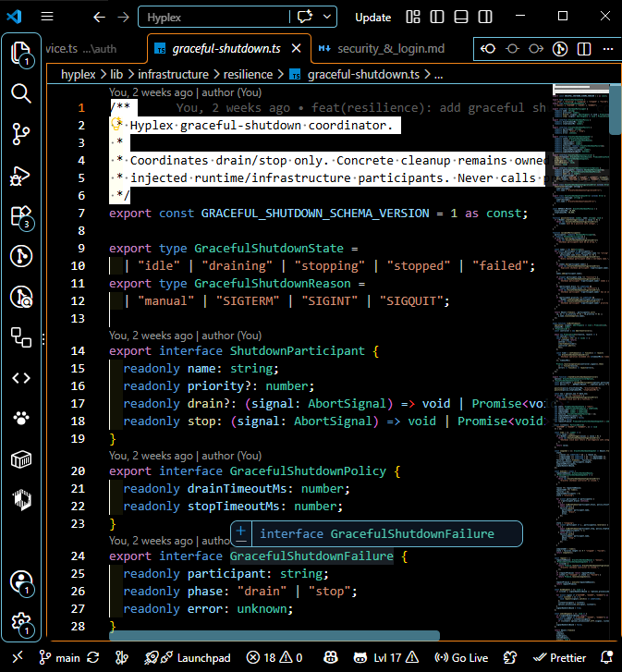Open problems showing 18 errors
Viewport: 622px width, 672px height.
pyautogui.click(x=274, y=658)
